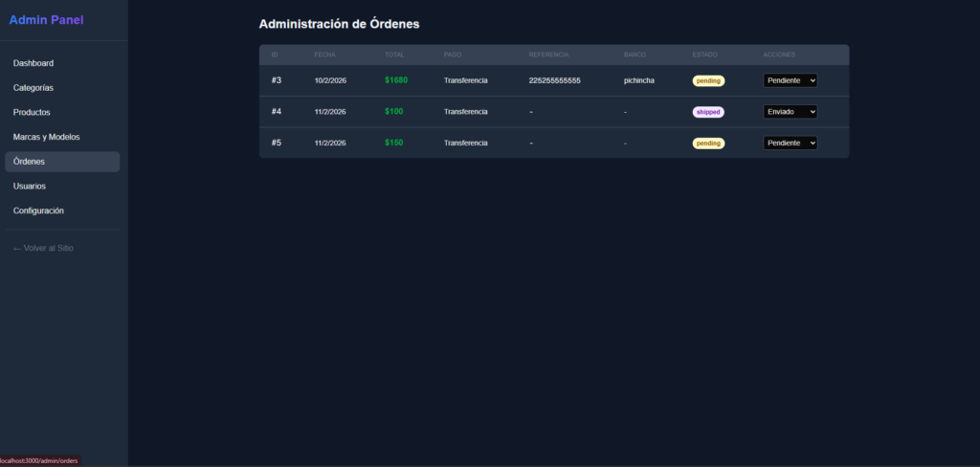Viewport: 980px width, 467px height.
Task: Click the Volver al Sitio link
Action: (43, 248)
